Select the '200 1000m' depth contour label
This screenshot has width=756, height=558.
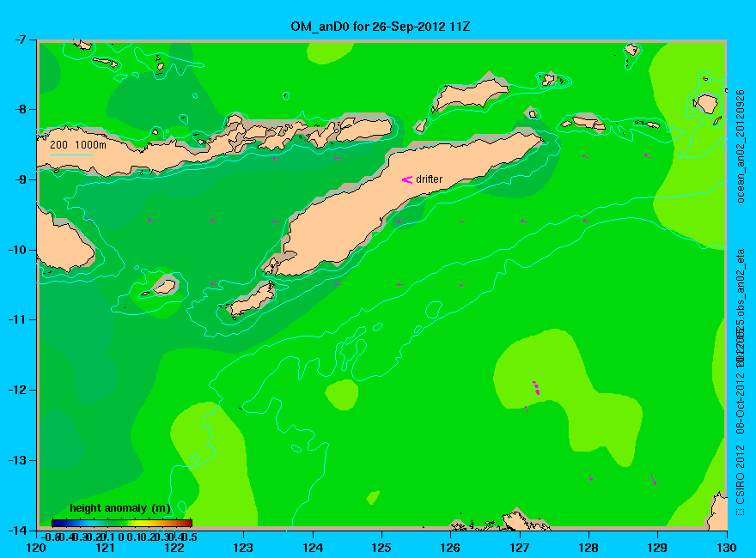click(78, 144)
